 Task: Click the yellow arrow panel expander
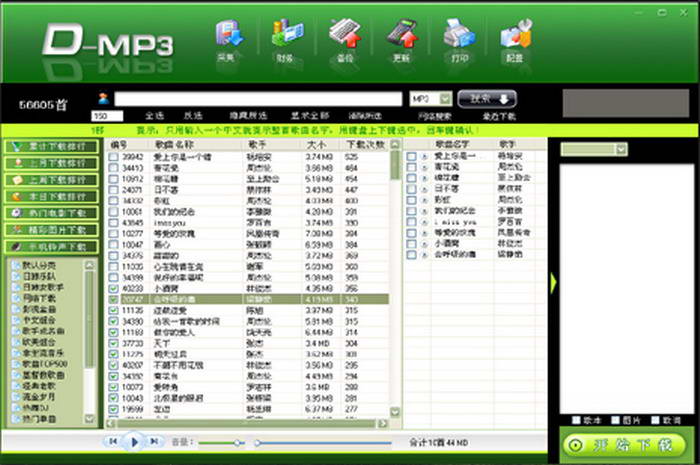tap(553, 283)
